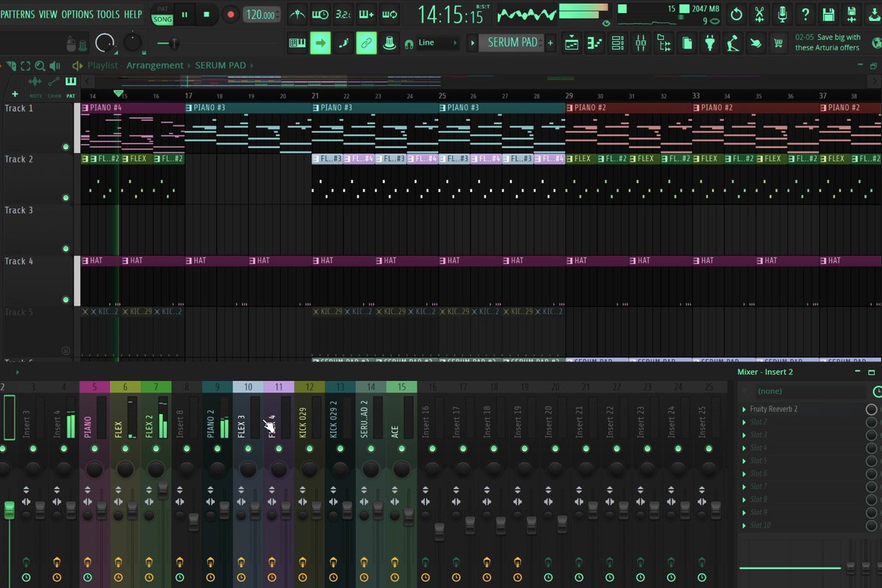The width and height of the screenshot is (882, 588).
Task: Mute the PIANO mixer insert 5
Action: click(94, 448)
